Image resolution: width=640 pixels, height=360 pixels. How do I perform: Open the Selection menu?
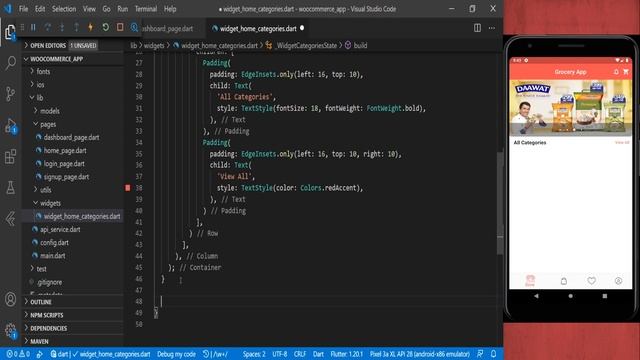(x=64, y=9)
